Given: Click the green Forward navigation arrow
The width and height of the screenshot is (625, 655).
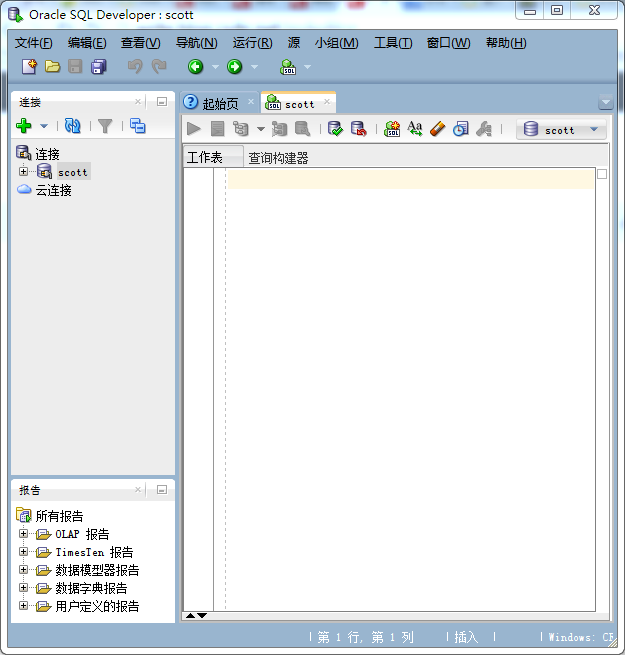Looking at the screenshot, I should (234, 67).
